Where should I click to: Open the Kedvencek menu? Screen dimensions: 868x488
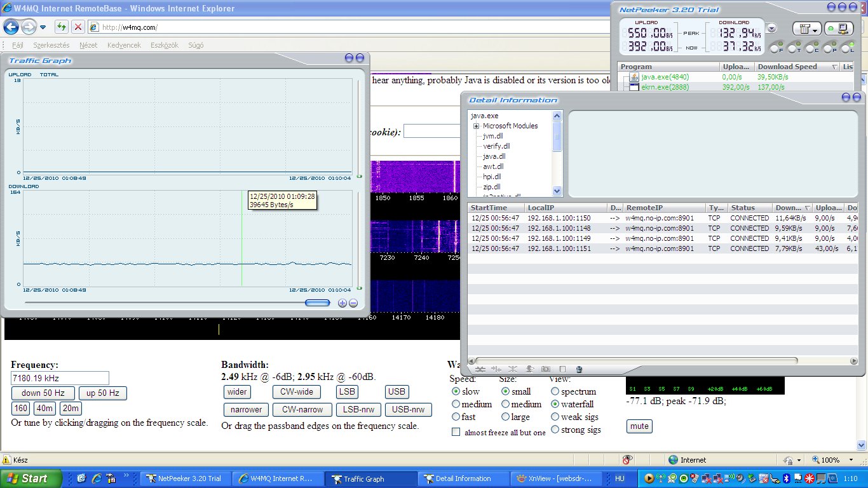click(x=124, y=45)
